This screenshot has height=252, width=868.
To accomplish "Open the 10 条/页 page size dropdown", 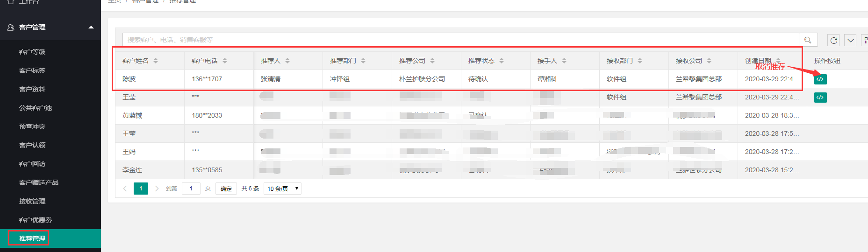I will [283, 189].
